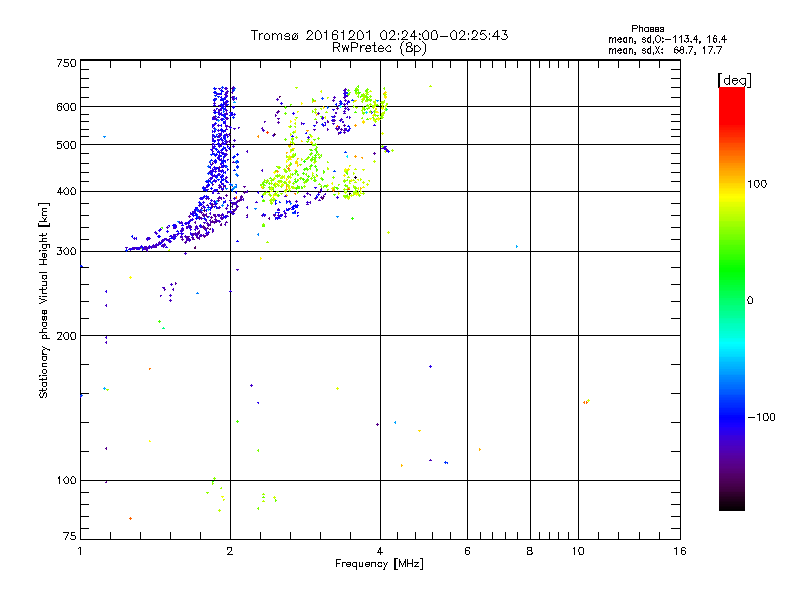Click the x-axis tick label '1'
Viewport: 800px width, 600px height.
[80, 551]
